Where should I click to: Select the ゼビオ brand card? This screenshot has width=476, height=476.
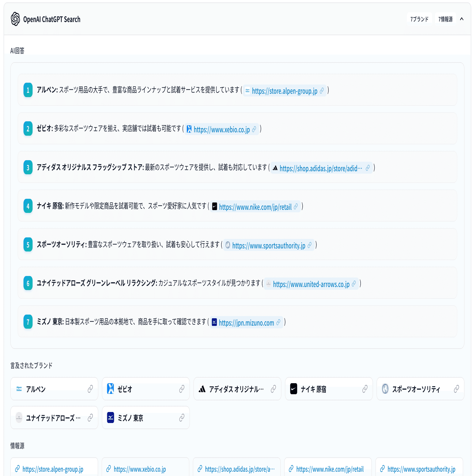(146, 389)
